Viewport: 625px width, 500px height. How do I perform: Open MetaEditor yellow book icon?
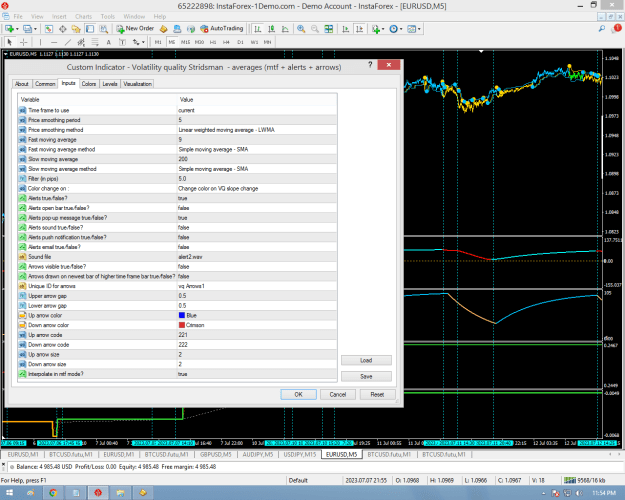click(x=163, y=29)
